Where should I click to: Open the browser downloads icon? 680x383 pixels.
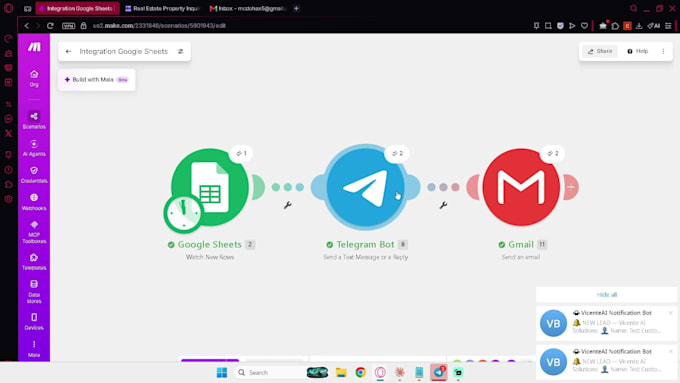pos(639,26)
